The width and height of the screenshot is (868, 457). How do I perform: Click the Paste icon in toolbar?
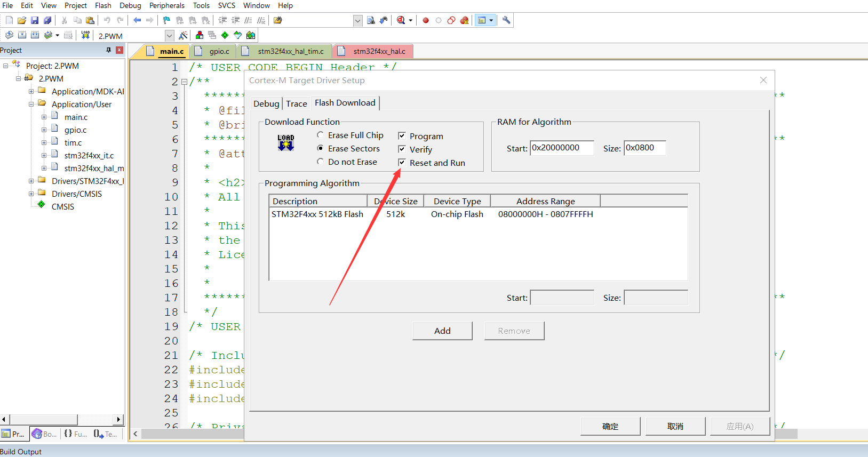coord(90,20)
